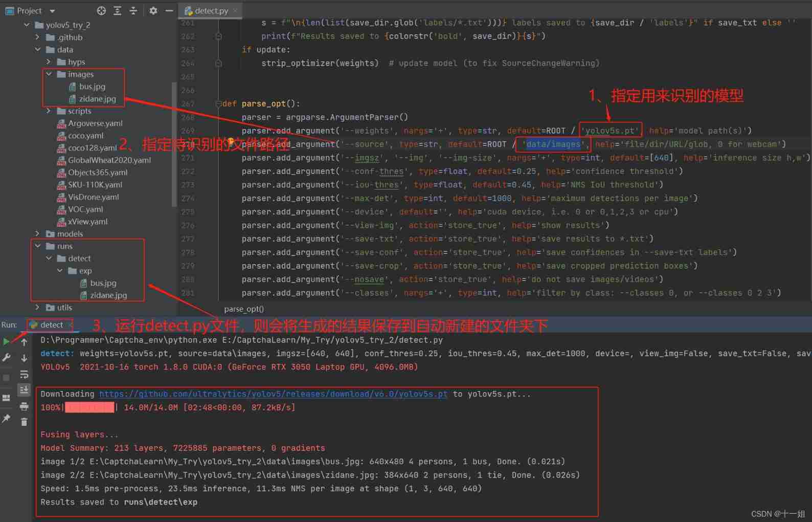The height and width of the screenshot is (522, 812).
Task: Open GlobalWheat2020.yaml file
Action: pos(109,160)
